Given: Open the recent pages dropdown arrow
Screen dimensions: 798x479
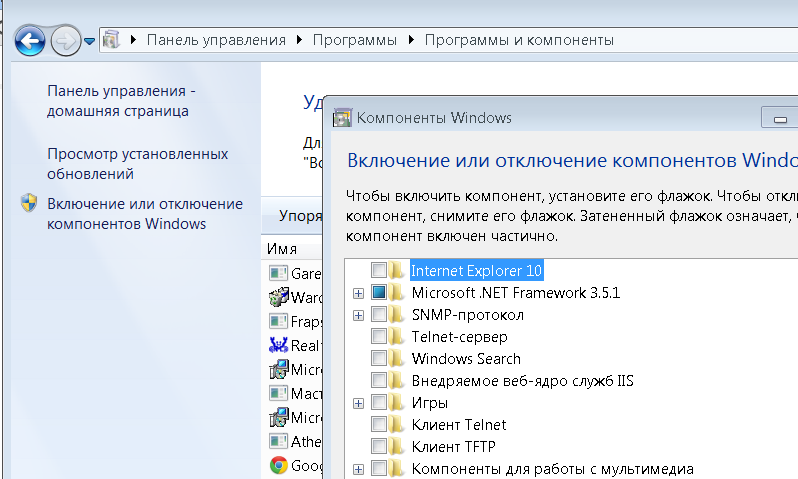Looking at the screenshot, I should click(90, 41).
